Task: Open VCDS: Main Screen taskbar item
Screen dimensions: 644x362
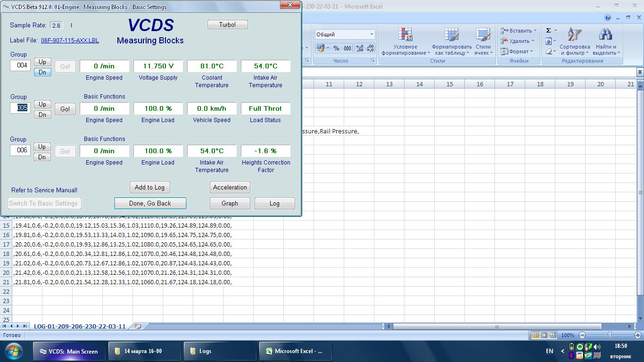Action: [70, 351]
